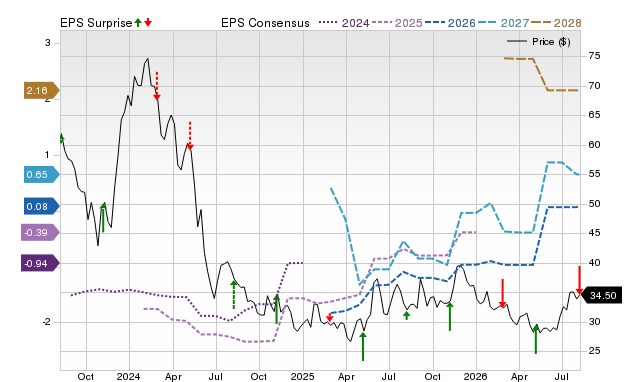The width and height of the screenshot is (640, 382).
Task: Click the 0.08 dark blue EPS tag
Action: tap(42, 207)
